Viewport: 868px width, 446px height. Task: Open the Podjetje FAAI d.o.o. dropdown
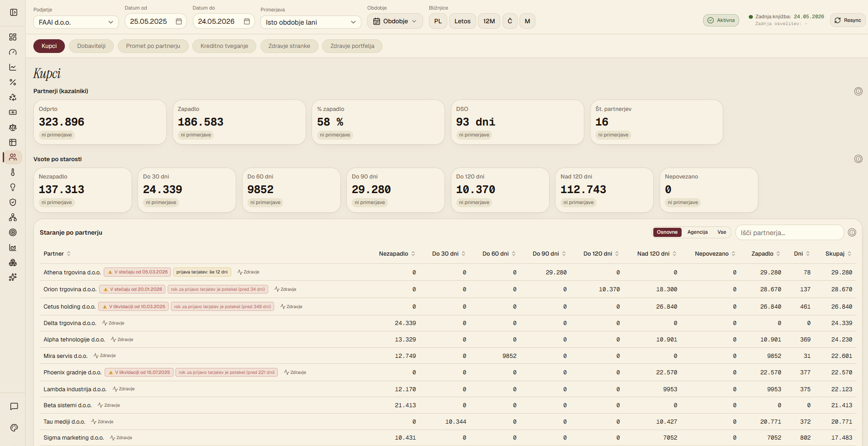[76, 22]
